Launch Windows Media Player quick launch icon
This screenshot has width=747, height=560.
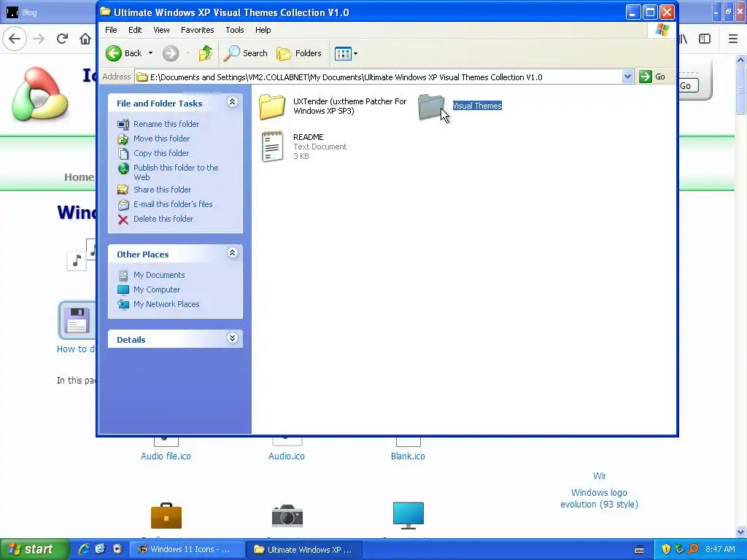point(117,549)
